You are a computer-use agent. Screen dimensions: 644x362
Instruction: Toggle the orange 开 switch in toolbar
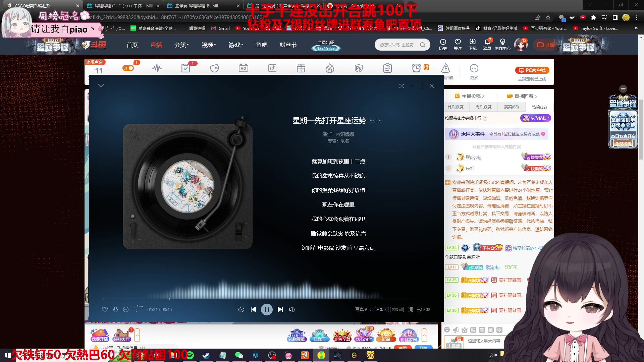coord(128,68)
